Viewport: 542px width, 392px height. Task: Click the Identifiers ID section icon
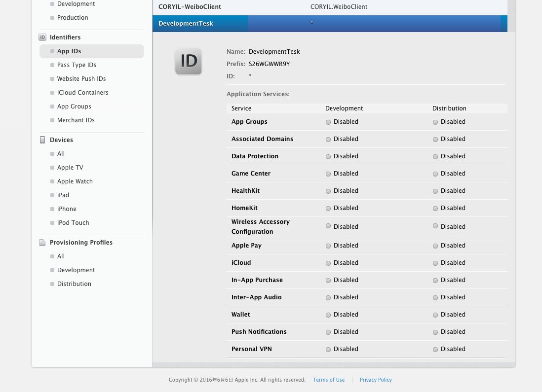tap(42, 37)
